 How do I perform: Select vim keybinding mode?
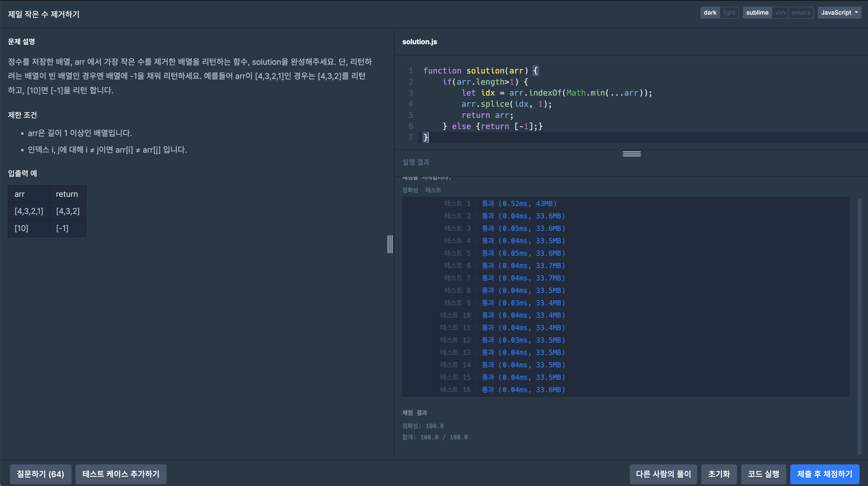pos(780,12)
